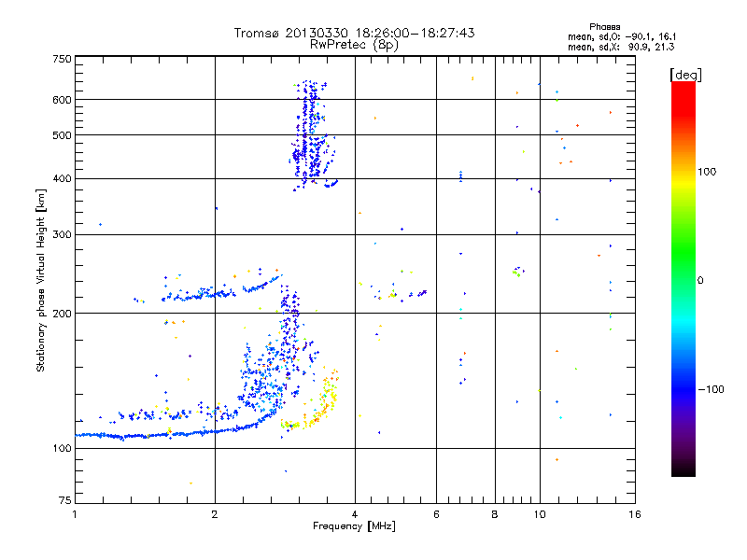The image size is (747, 560).
Task: Click the '100' tick label on the color bar
Action: pos(707,172)
